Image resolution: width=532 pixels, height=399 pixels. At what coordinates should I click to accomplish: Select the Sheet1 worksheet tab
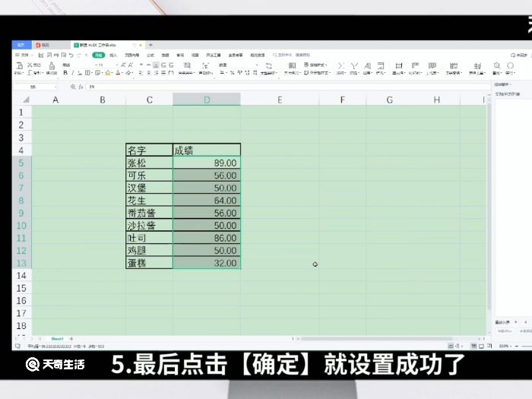[x=57, y=339]
